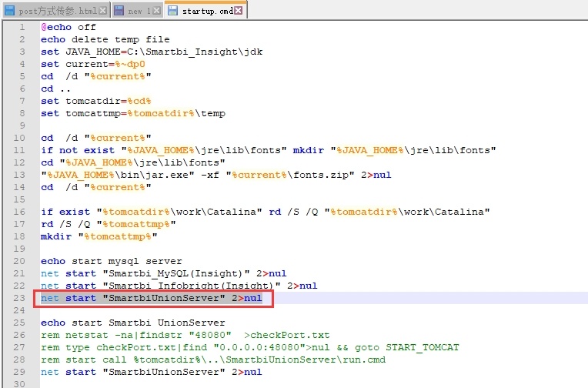Click 'if exist ...work\Catalina' line
This screenshot has height=388, width=588.
click(265, 212)
